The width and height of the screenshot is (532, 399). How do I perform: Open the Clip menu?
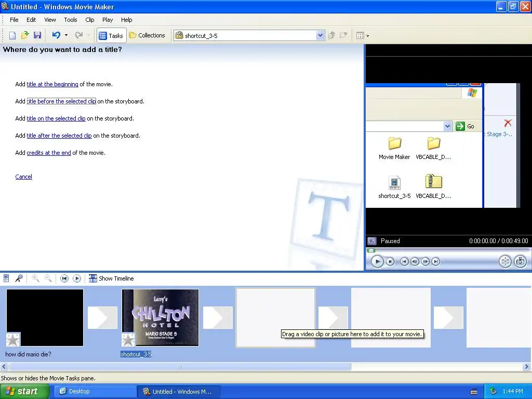click(x=90, y=20)
